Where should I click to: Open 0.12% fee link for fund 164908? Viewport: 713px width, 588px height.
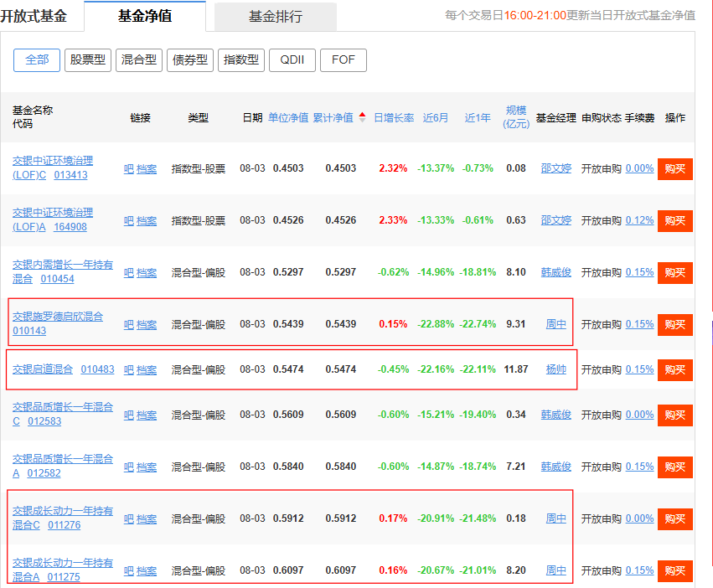(x=640, y=220)
